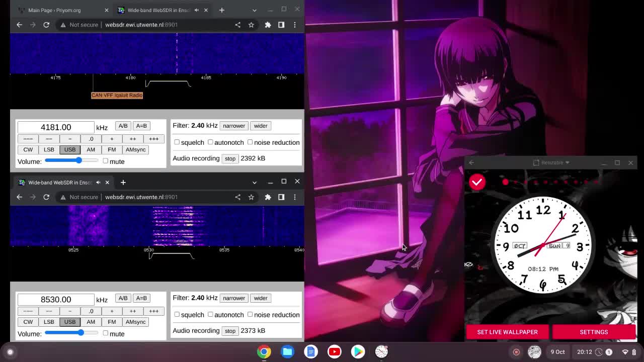Mute audio icon on bottom window's WebSDR tab

[98, 183]
